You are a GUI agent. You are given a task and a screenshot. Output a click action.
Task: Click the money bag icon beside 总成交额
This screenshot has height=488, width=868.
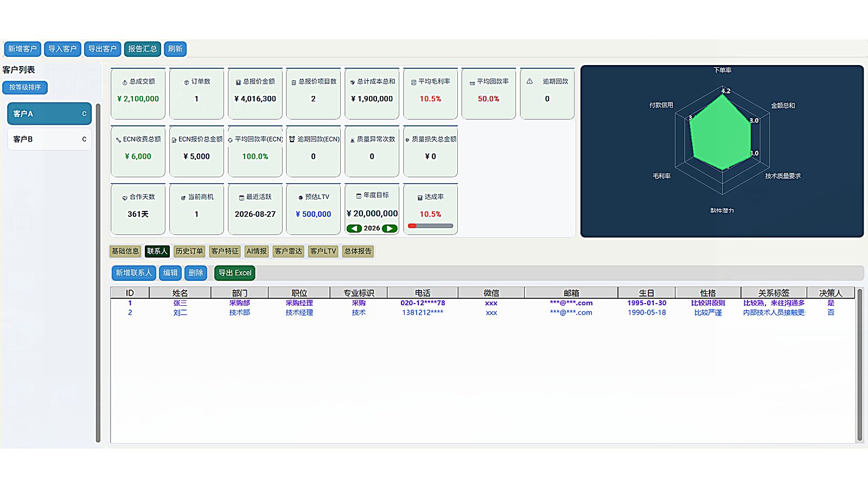[125, 82]
